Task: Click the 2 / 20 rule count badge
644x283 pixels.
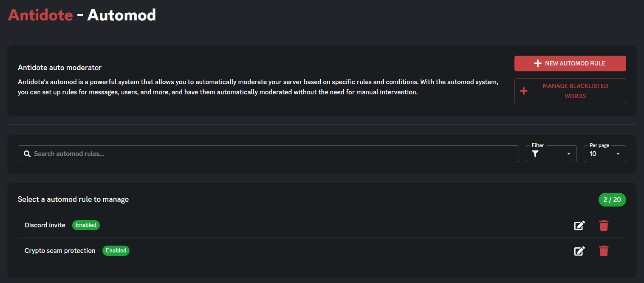Action: (612, 200)
